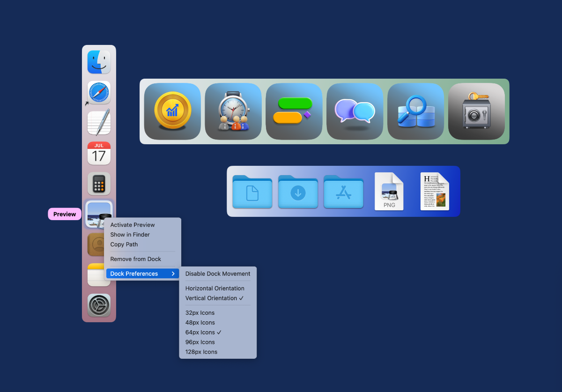Launch the Safari compass icon
Screen dimensions: 562x392
(99, 92)
